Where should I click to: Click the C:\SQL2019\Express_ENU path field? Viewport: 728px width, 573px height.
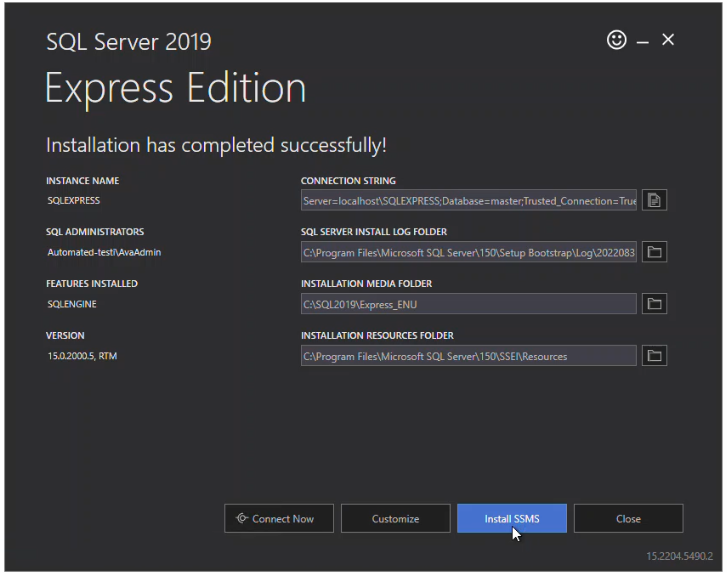point(468,304)
